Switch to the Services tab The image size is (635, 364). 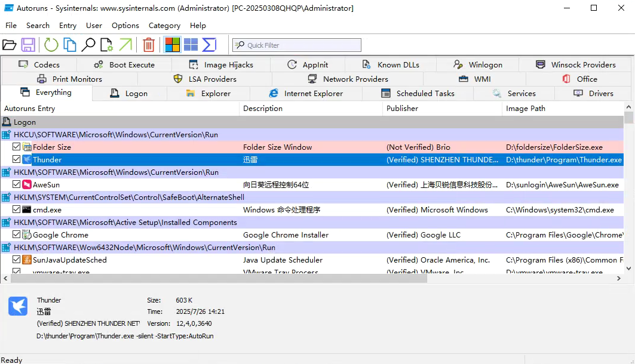pyautogui.click(x=514, y=94)
